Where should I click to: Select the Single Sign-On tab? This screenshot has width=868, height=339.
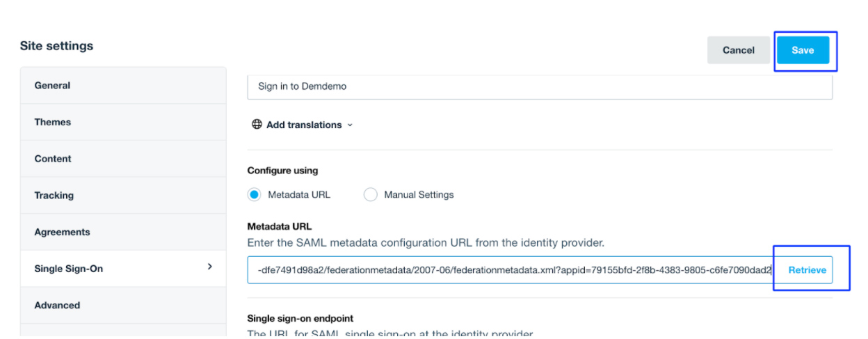[x=69, y=269]
